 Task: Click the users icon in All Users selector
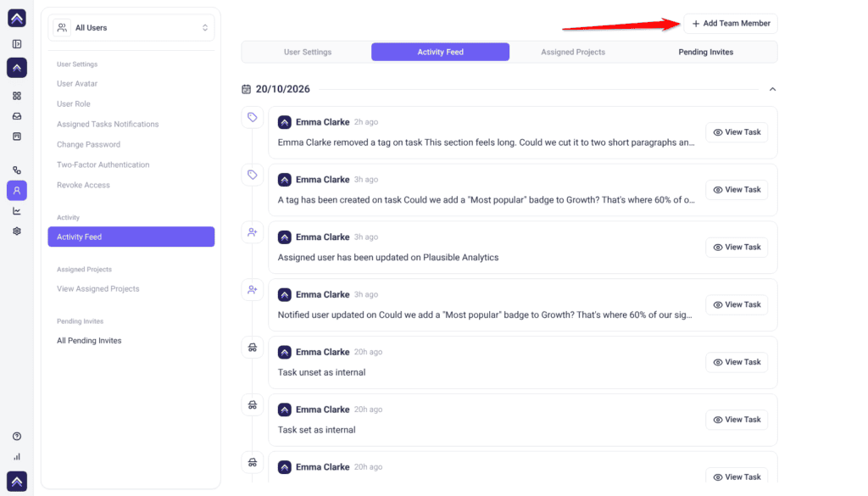point(62,27)
